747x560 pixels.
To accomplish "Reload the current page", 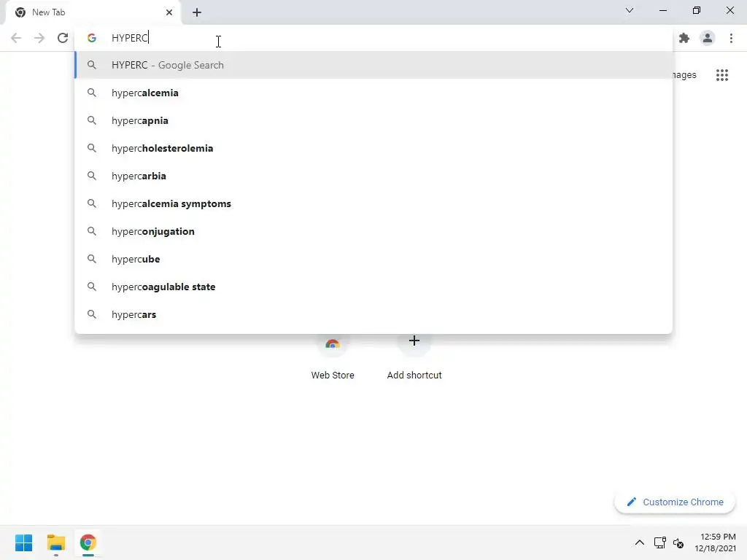I will [x=63, y=38].
